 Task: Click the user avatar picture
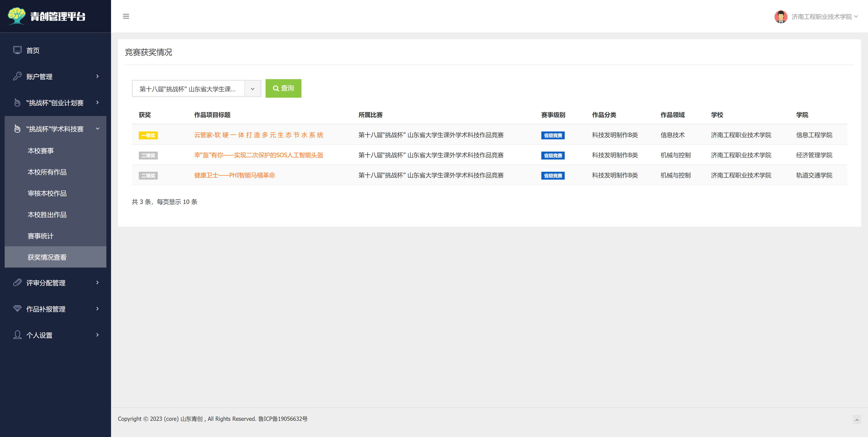click(781, 16)
